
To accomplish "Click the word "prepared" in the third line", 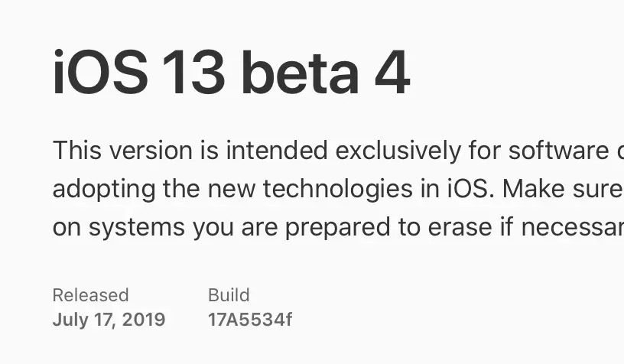I will pyautogui.click(x=337, y=228).
